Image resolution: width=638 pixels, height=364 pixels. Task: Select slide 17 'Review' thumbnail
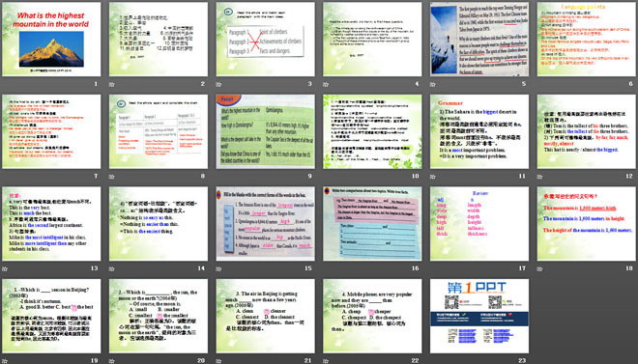479,223
